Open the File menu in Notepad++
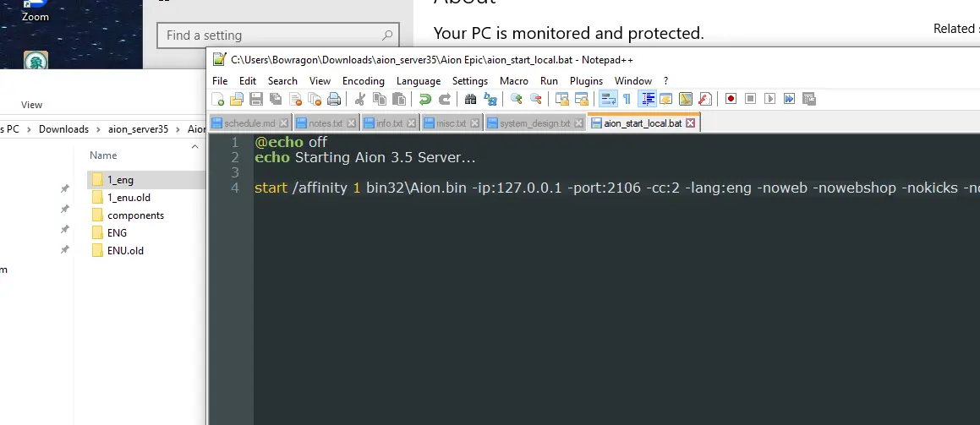This screenshot has height=425, width=980. 220,81
